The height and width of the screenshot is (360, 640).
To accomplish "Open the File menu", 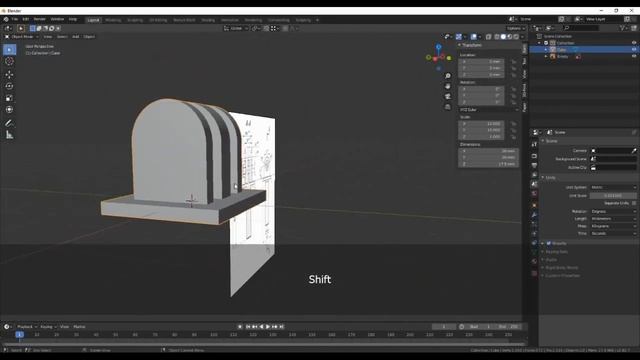I will coord(15,19).
